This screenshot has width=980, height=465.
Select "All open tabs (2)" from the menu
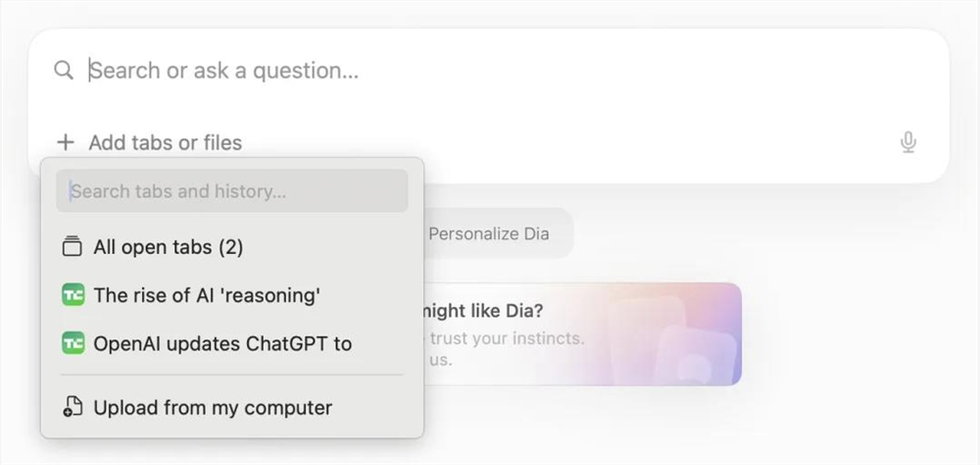(x=168, y=247)
